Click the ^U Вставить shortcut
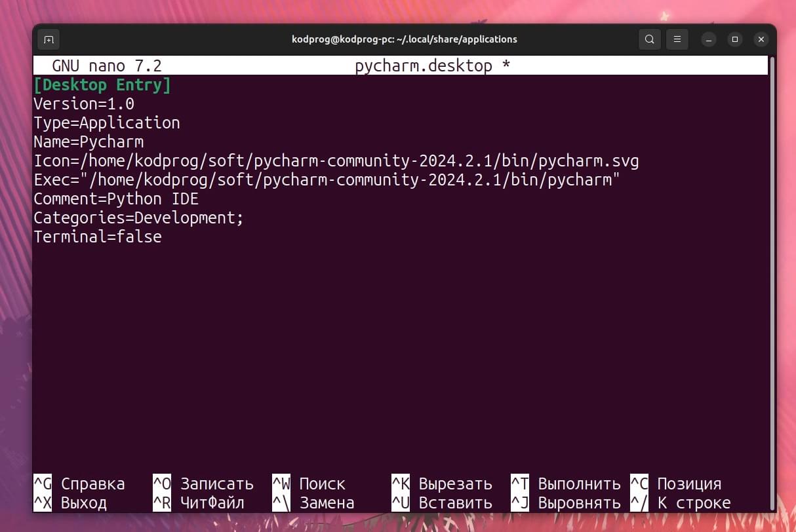 click(442, 503)
